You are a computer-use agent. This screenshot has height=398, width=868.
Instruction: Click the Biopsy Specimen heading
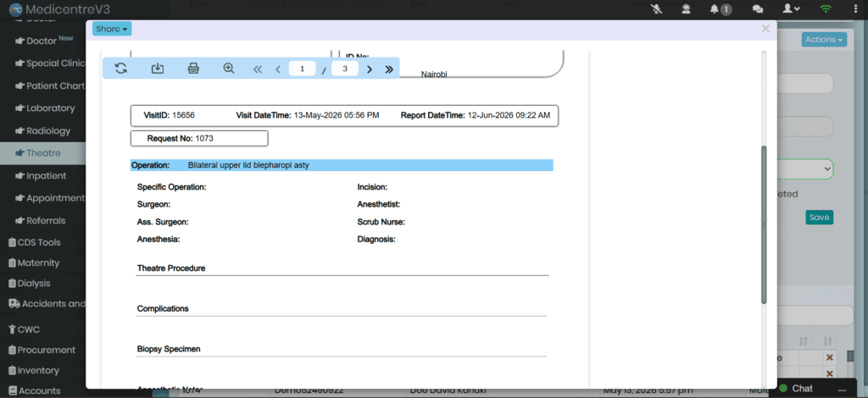[x=169, y=350]
